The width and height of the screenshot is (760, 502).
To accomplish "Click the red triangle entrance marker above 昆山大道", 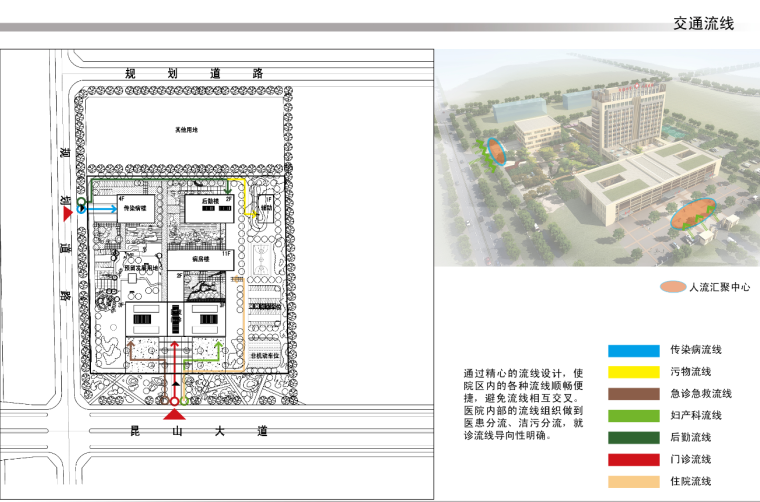I will [x=174, y=413].
